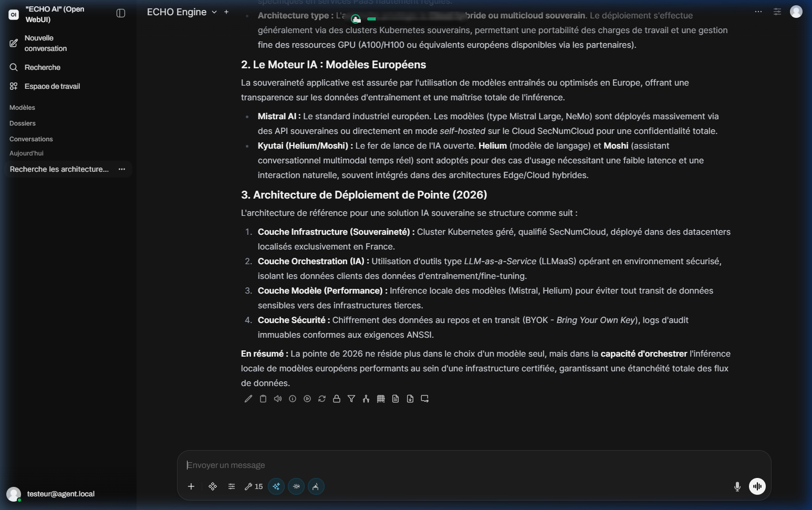Click the branching tree icon under the response
The height and width of the screenshot is (510, 812).
click(x=366, y=399)
